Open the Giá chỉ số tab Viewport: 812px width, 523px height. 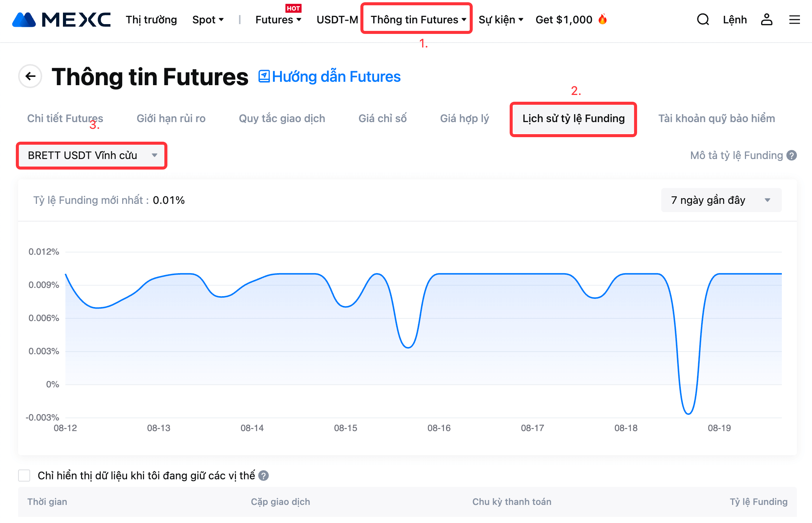point(382,118)
